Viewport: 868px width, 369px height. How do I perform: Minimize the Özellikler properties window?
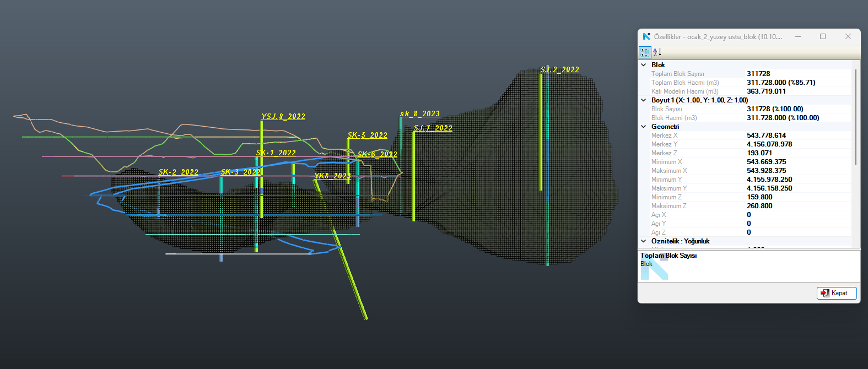[797, 37]
